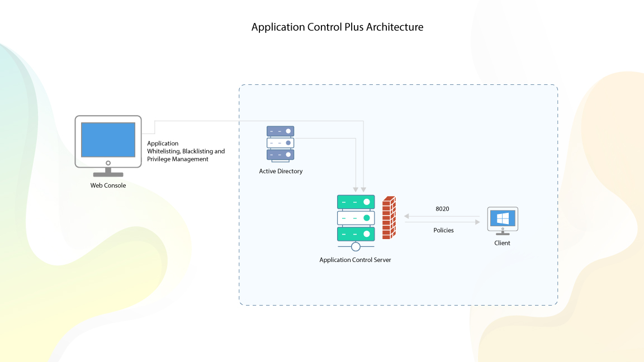Image resolution: width=644 pixels, height=362 pixels.
Task: Click the 'Application Control Server' label
Action: [x=356, y=260]
